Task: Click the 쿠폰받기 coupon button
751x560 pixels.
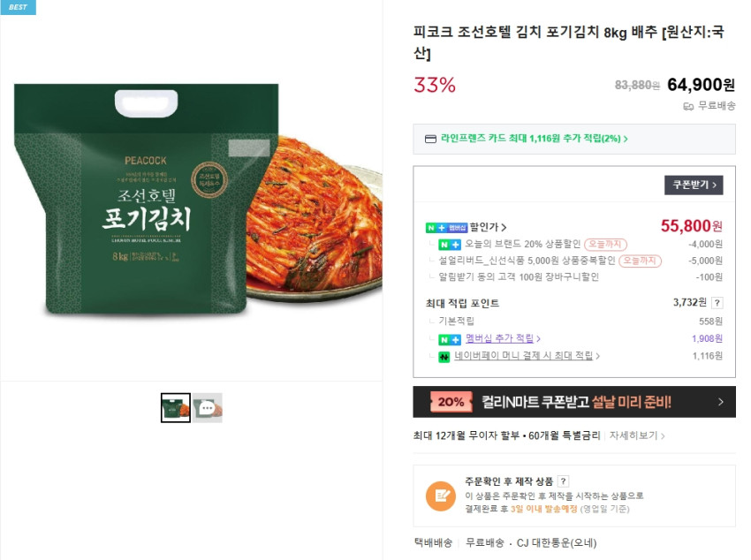Action: (694, 184)
